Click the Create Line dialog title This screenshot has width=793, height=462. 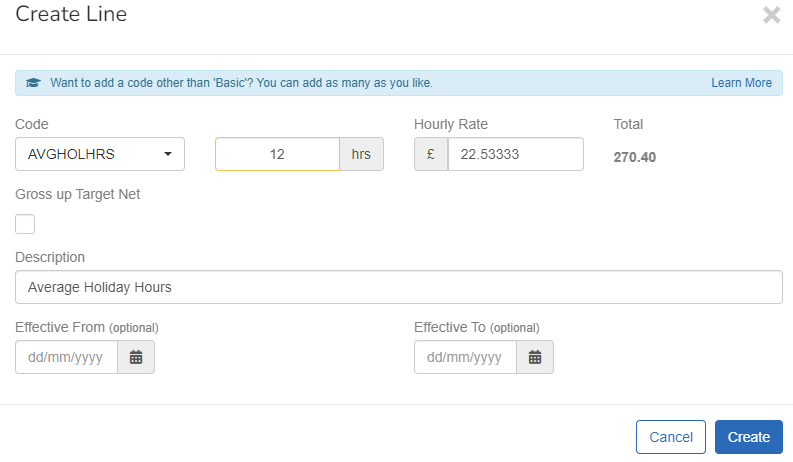click(71, 15)
